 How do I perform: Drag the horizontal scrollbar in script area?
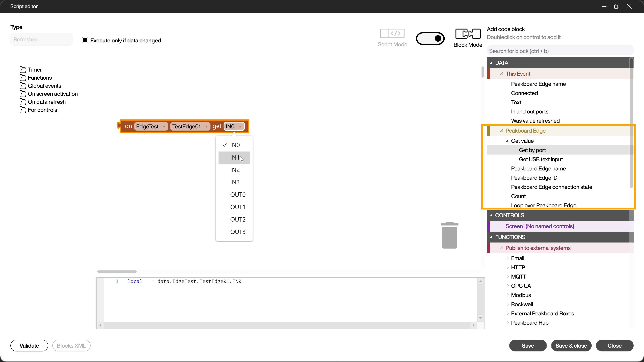pos(116,271)
